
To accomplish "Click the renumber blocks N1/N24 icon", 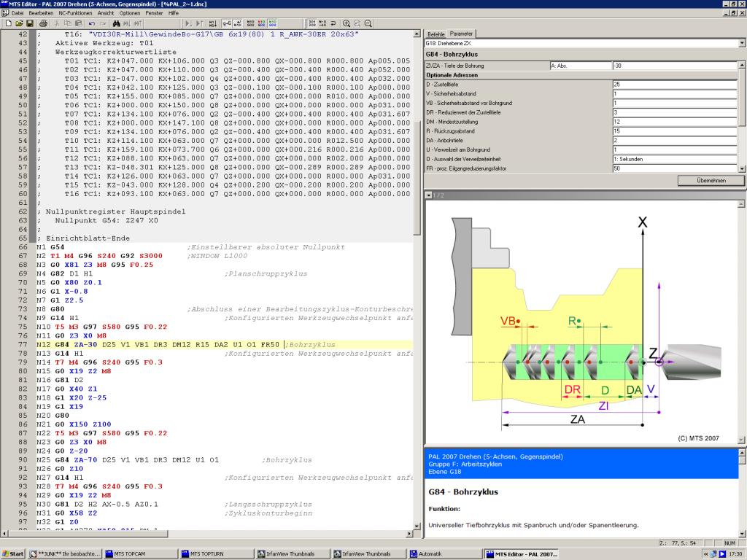I will pyautogui.click(x=212, y=23).
